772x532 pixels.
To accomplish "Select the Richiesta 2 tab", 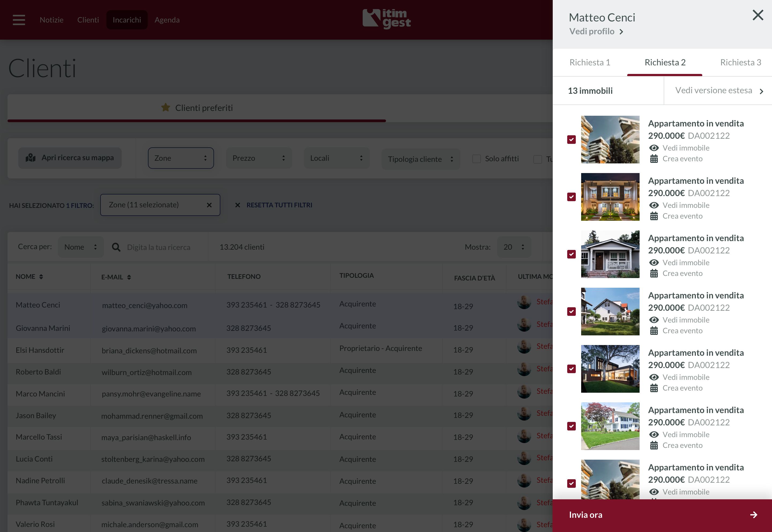I will [x=665, y=62].
